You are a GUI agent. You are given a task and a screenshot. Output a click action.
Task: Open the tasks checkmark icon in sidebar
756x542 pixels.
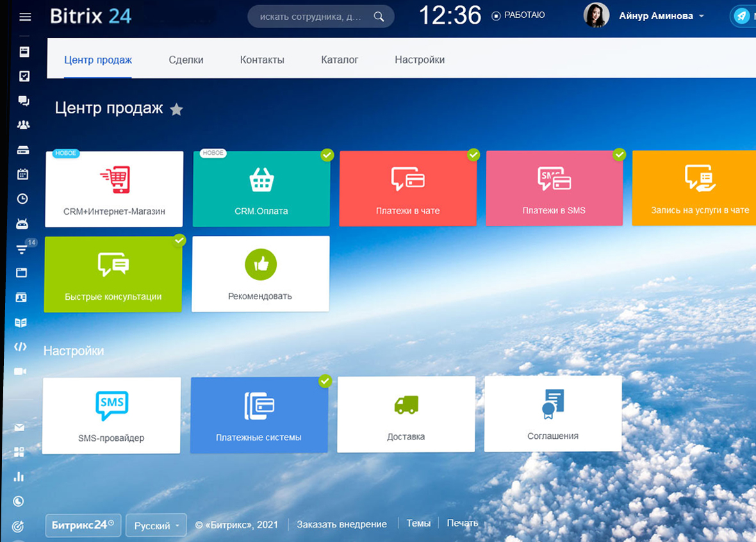[x=24, y=76]
